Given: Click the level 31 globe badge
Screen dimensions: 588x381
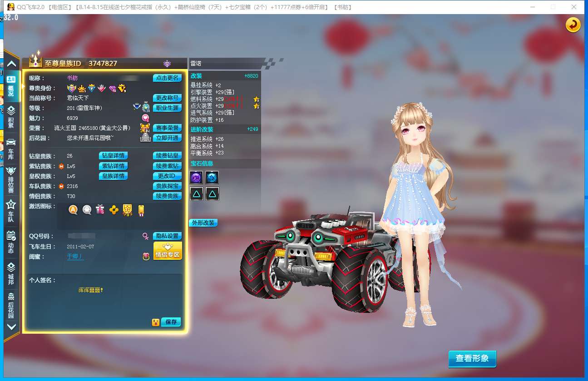Looking at the screenshot, I should point(146,108).
